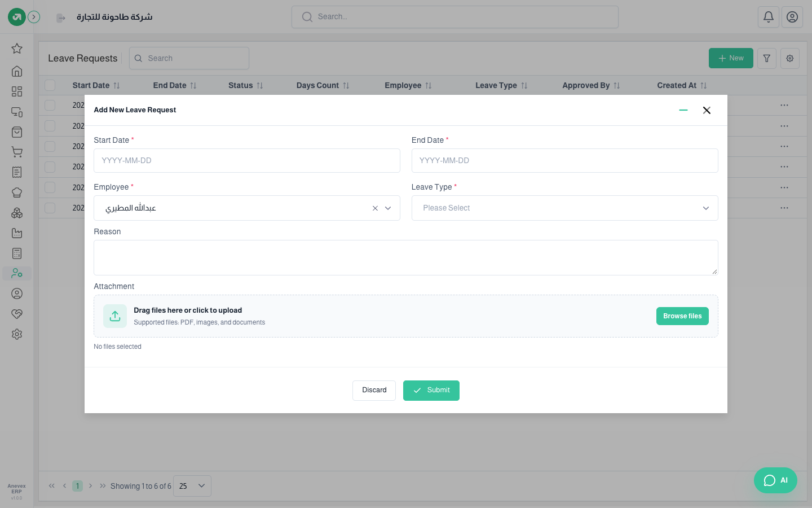Open the 25 rows-per-page dropdown

[x=192, y=486]
